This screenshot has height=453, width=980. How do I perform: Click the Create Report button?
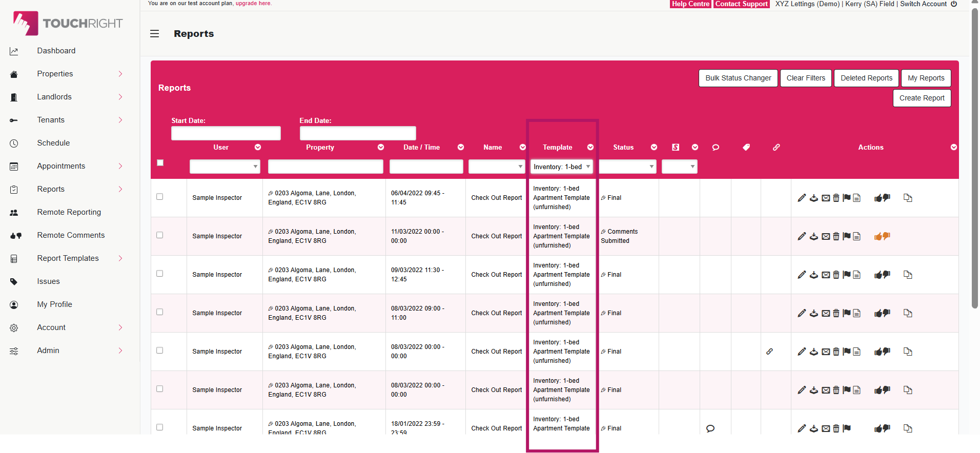pyautogui.click(x=921, y=98)
